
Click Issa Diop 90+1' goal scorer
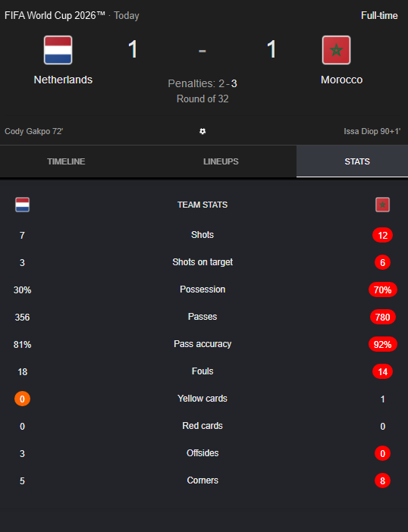point(372,131)
